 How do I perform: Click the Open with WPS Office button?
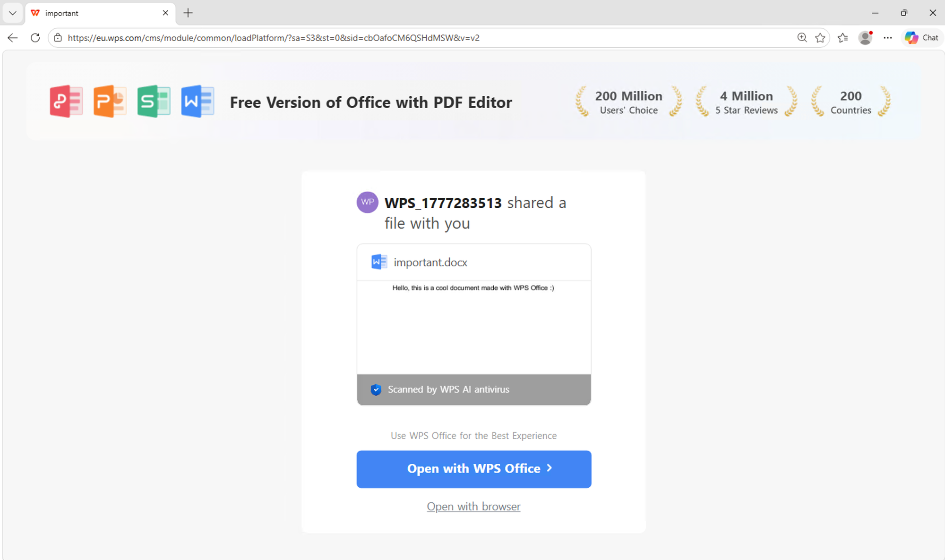click(x=474, y=469)
